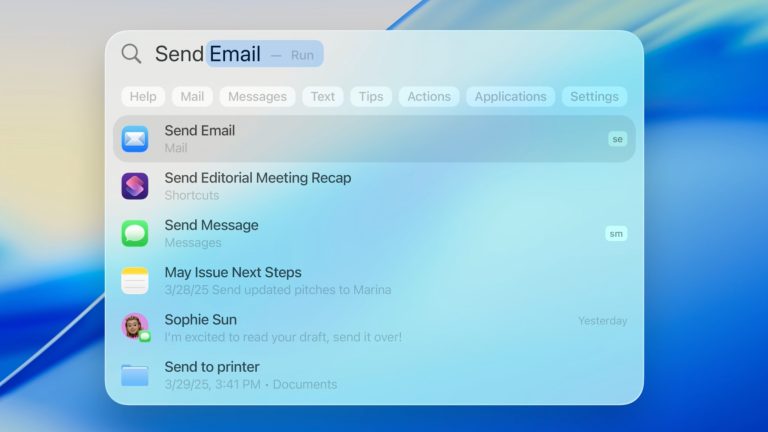Filter results by Messages
Screen dimensions: 768x432
257,97
